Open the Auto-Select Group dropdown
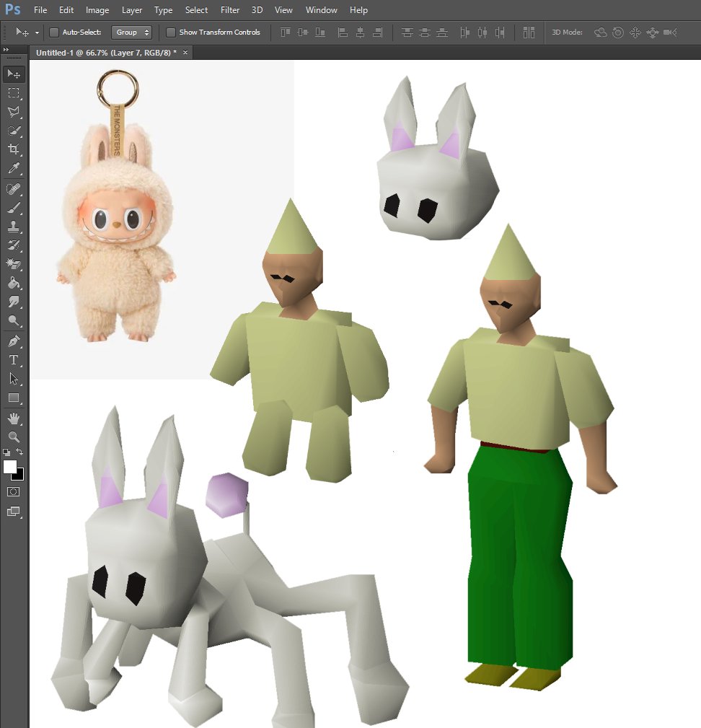701x728 pixels. 132,32
